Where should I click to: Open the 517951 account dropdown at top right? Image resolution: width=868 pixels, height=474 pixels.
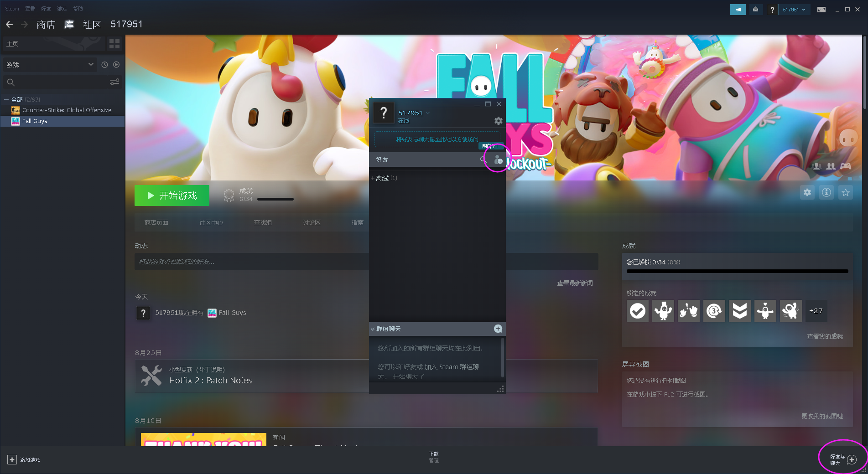(x=794, y=10)
